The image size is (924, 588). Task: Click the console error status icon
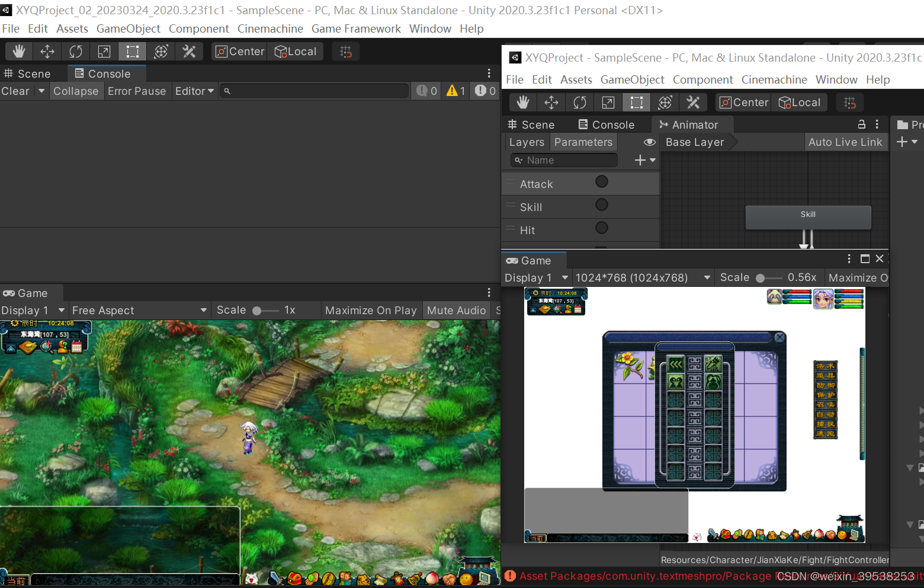click(x=510, y=576)
